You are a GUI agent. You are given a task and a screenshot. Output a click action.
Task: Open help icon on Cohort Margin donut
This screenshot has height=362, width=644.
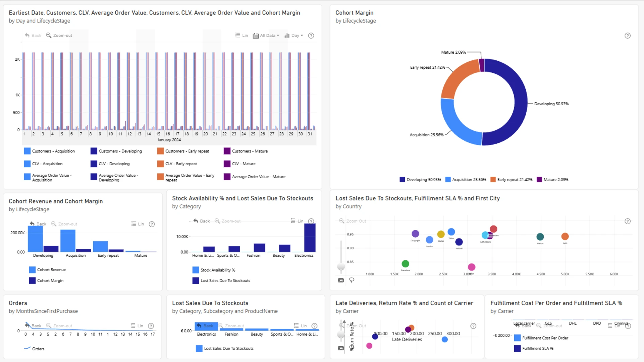click(x=628, y=36)
